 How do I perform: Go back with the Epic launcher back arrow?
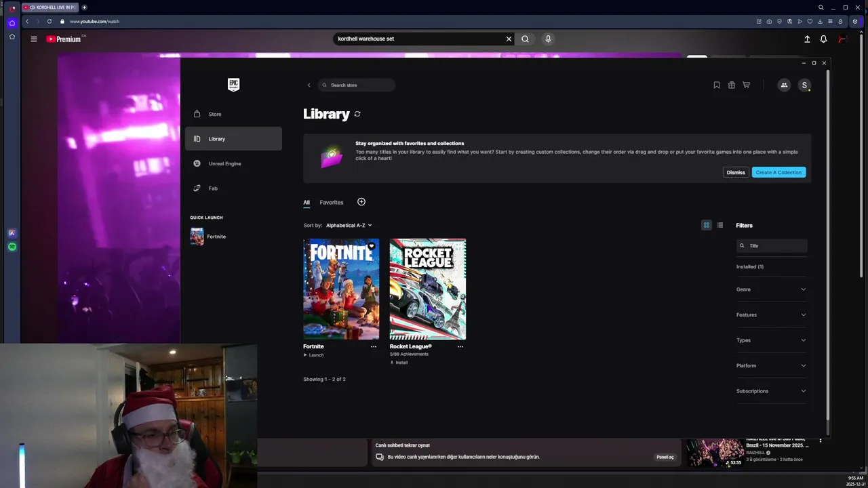click(x=309, y=85)
